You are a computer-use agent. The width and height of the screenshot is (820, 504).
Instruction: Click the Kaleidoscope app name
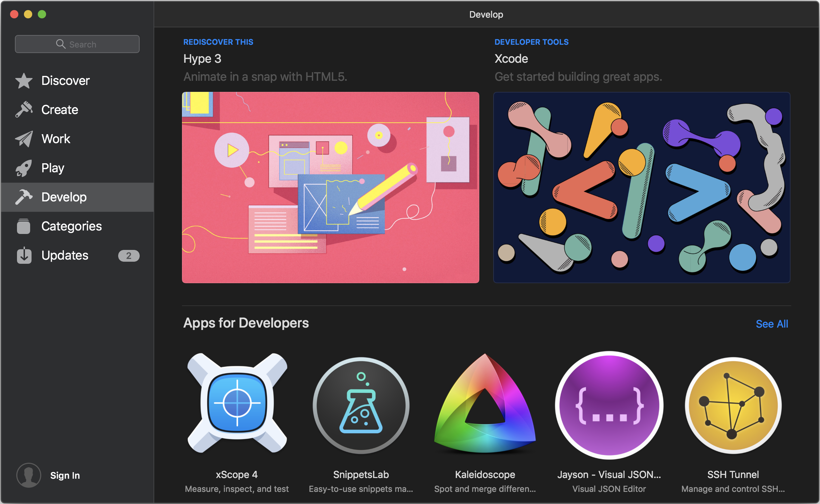click(485, 475)
